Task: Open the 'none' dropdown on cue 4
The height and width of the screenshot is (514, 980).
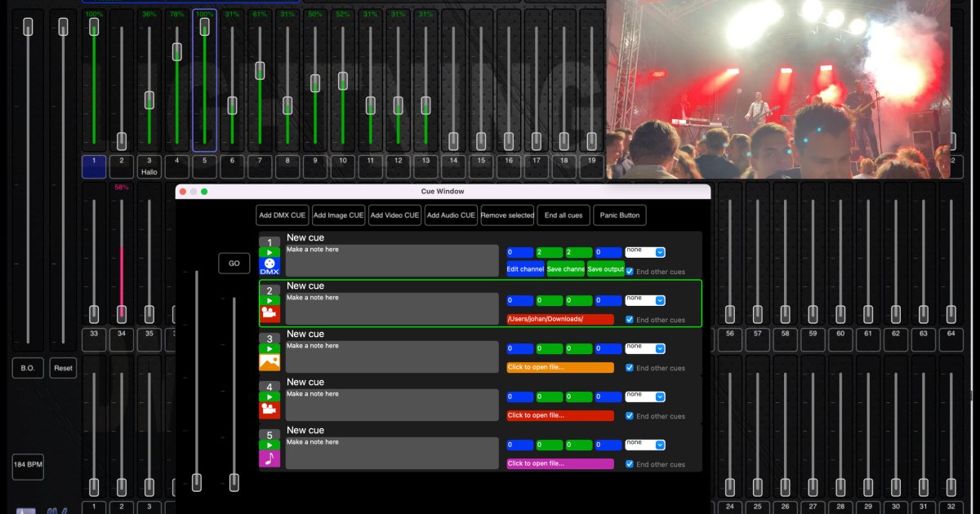Action: click(x=645, y=397)
